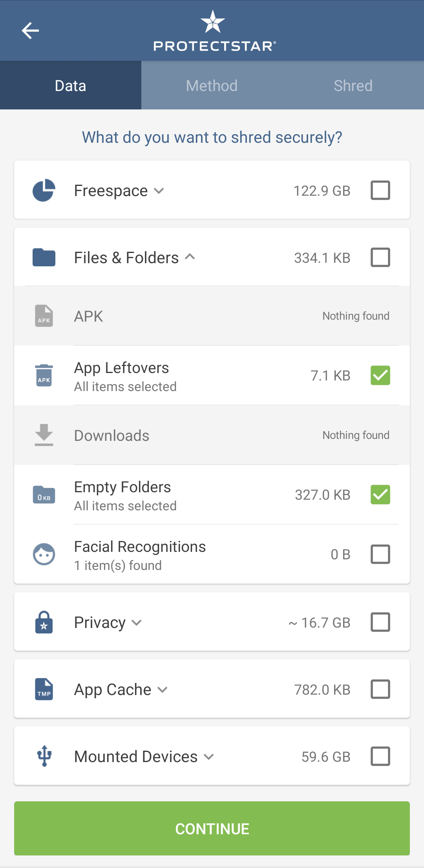Check the Files & Folders checkbox
The height and width of the screenshot is (868, 424).
[x=380, y=257]
